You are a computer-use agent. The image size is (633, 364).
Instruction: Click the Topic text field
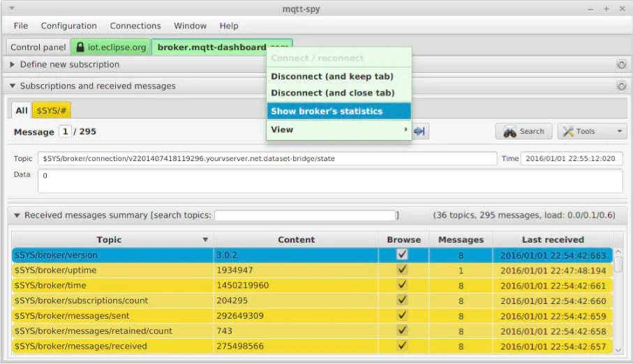click(267, 158)
